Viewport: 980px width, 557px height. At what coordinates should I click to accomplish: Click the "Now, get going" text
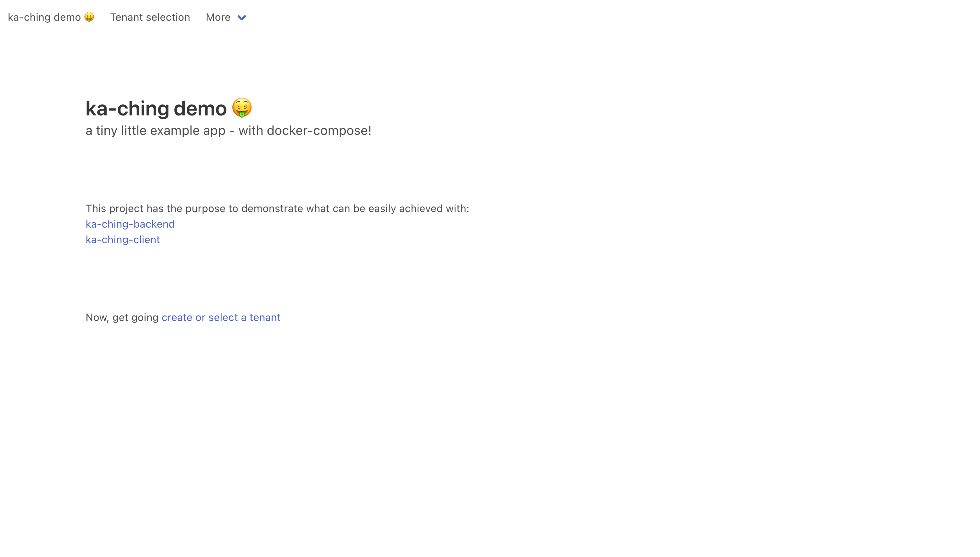tap(122, 317)
